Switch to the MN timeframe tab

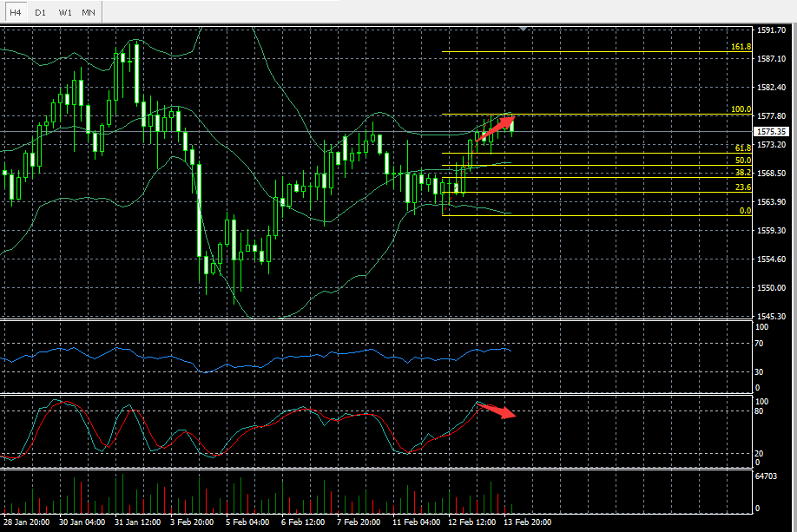89,12
